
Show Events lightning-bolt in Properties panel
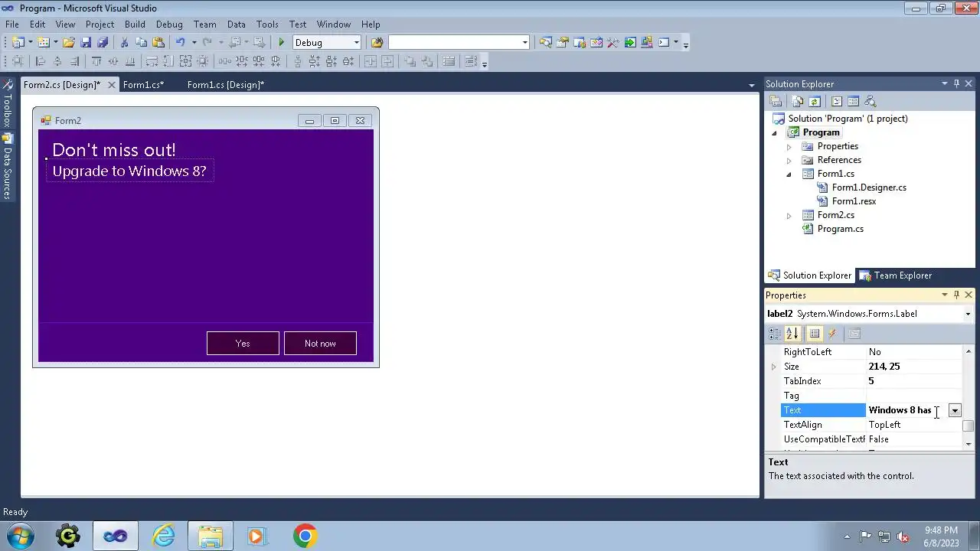click(x=832, y=334)
